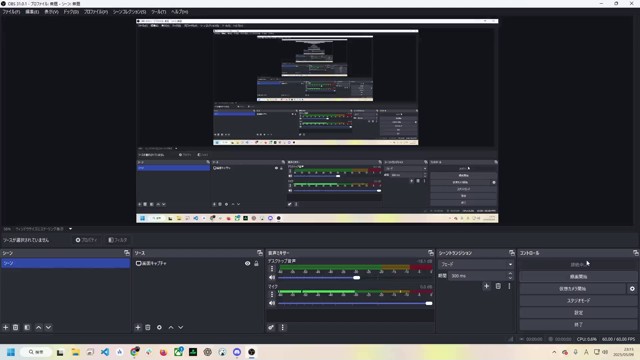Screen dimensions: 640x360
Task: Undock the Sources panel with its float icon
Action: pyautogui.click(x=260, y=253)
